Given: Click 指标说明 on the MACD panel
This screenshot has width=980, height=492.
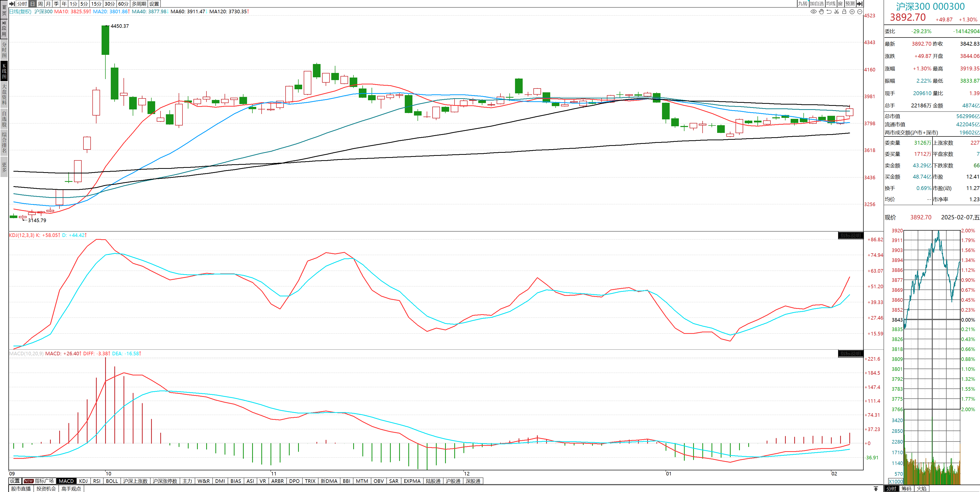Looking at the screenshot, I should 851,354.
